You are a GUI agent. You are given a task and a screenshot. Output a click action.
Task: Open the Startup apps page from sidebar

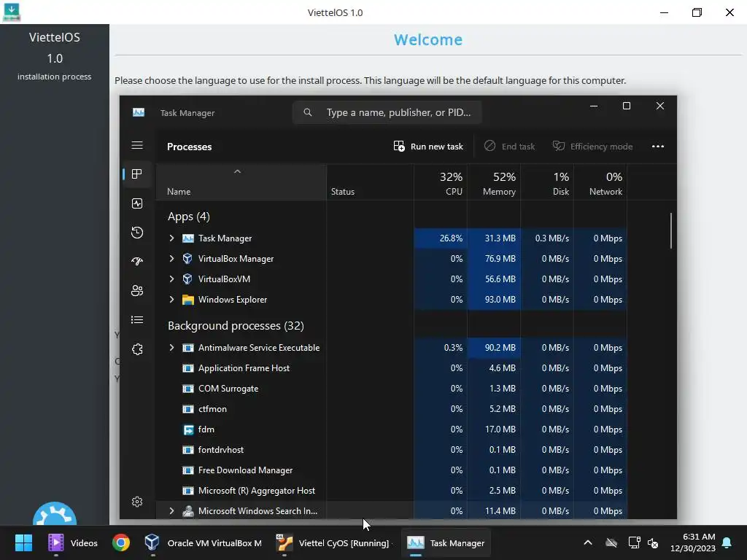(x=137, y=262)
